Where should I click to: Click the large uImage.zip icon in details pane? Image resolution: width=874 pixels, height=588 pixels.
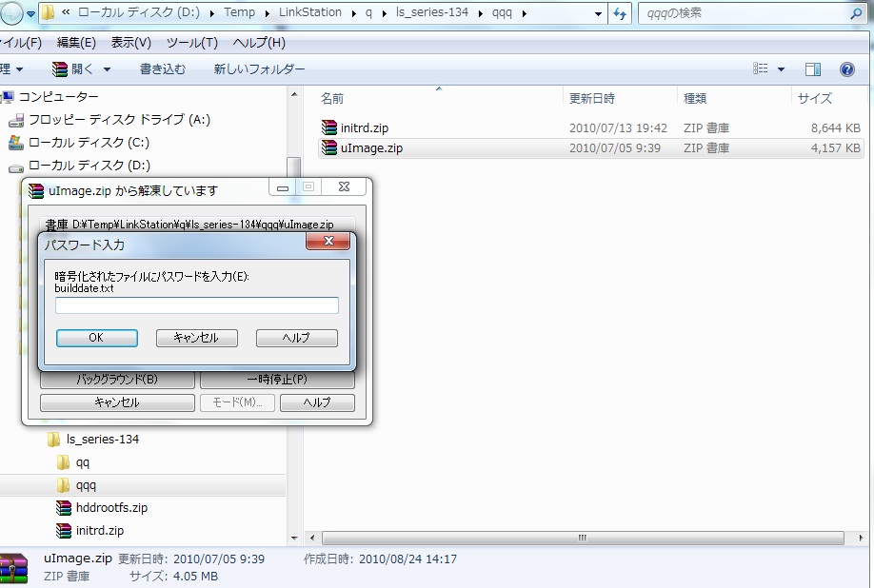pyautogui.click(x=13, y=568)
